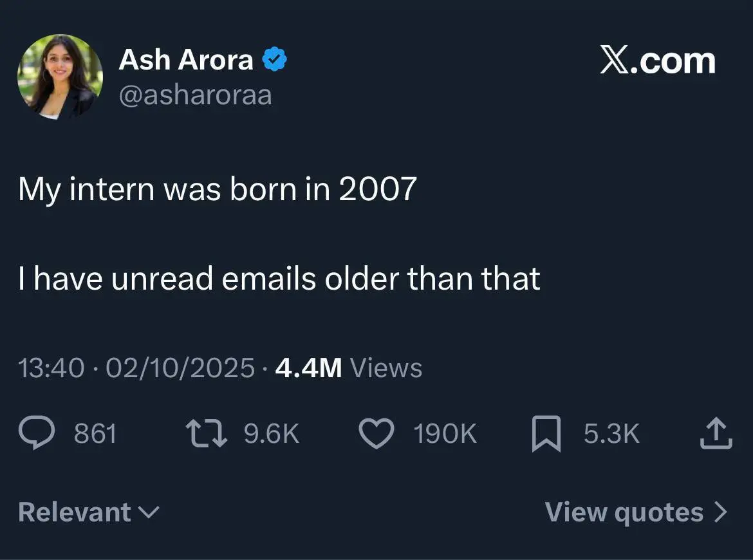Click the 190K likes count
Image resolution: width=753 pixels, height=560 pixels.
click(x=445, y=433)
